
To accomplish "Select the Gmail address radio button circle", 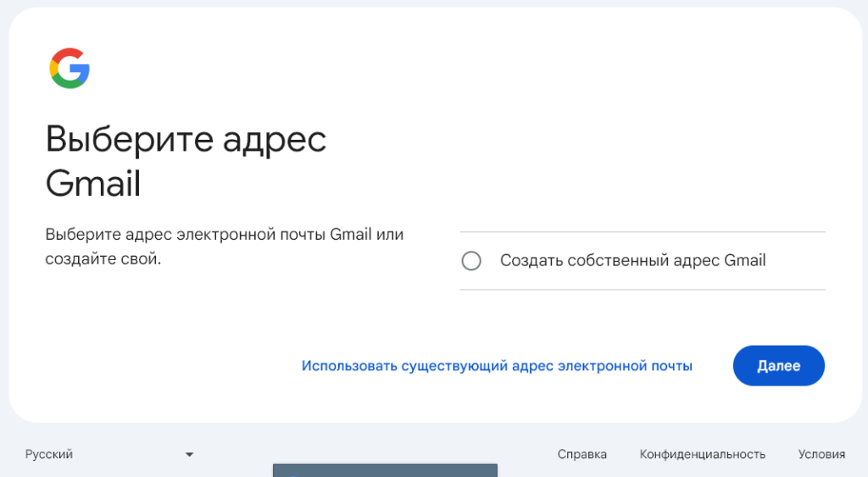I will pyautogui.click(x=471, y=261).
